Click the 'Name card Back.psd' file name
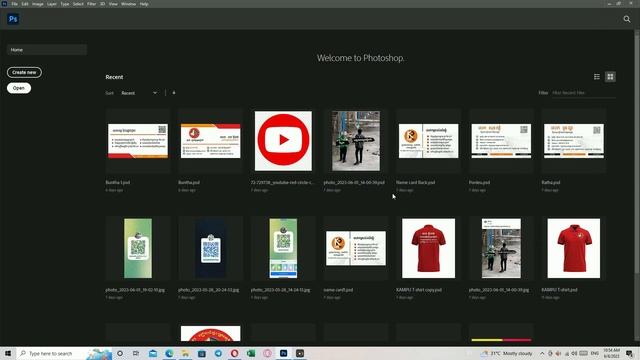Viewport: 640px width, 360px height. 416,182
